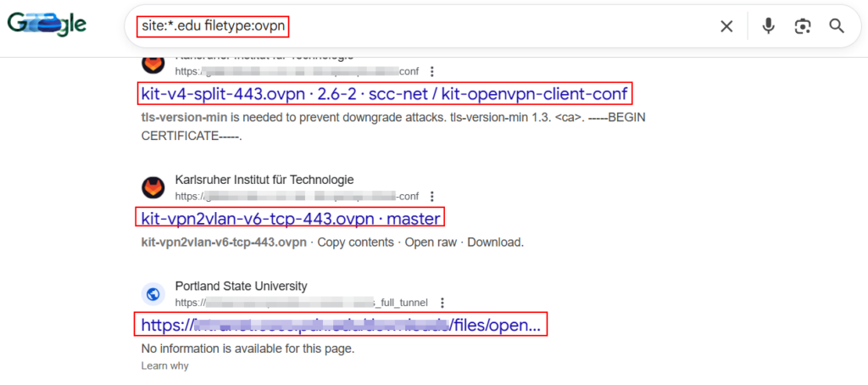Click the magnifying glass search button
The height and width of the screenshot is (385, 868).
[837, 26]
